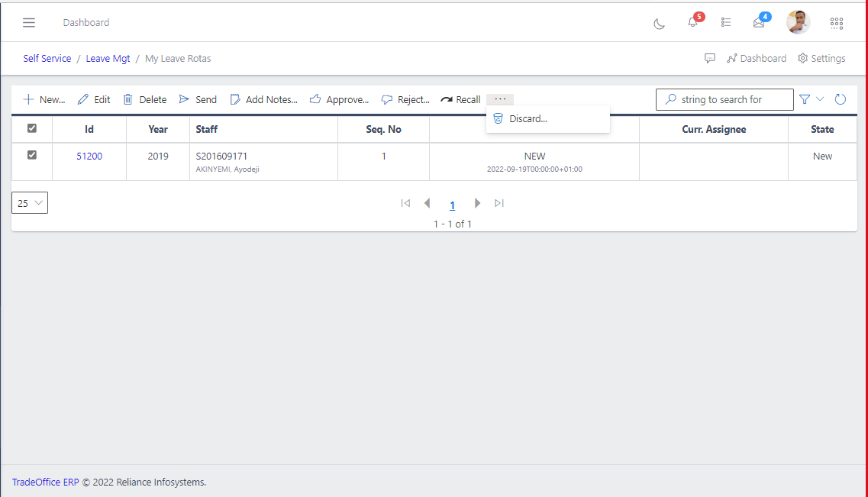Open the task list icon
The height and width of the screenshot is (497, 868).
[x=726, y=23]
